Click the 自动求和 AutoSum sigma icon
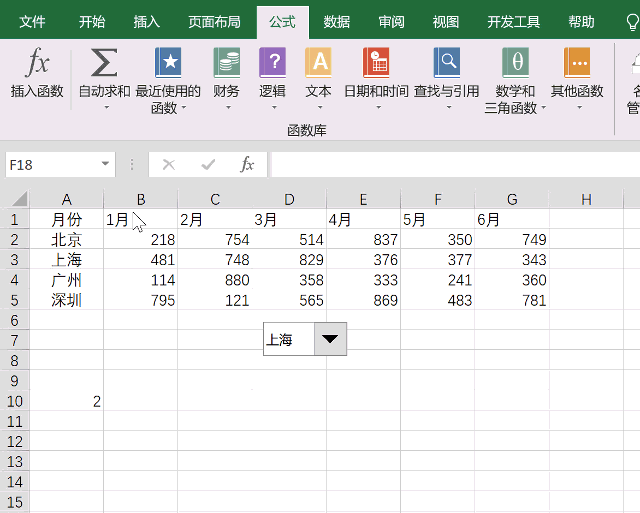The height and width of the screenshot is (513, 640). (x=104, y=62)
